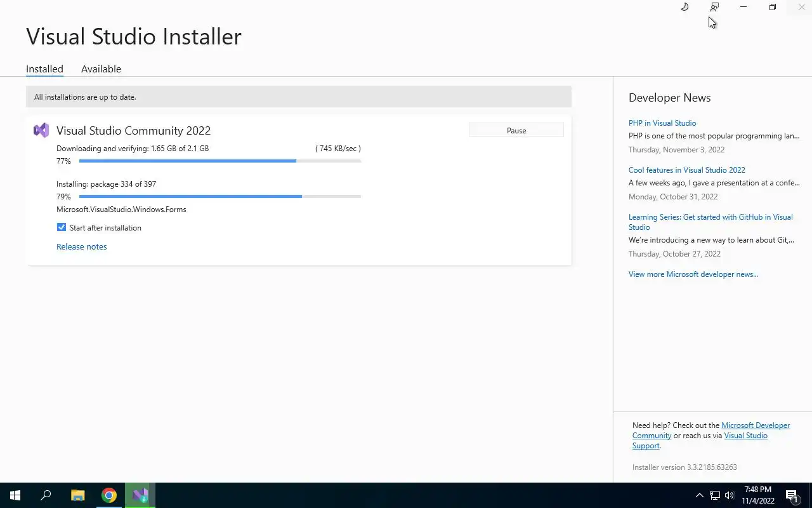The image size is (812, 508).
Task: Click the 79% install percentage
Action: point(63,197)
